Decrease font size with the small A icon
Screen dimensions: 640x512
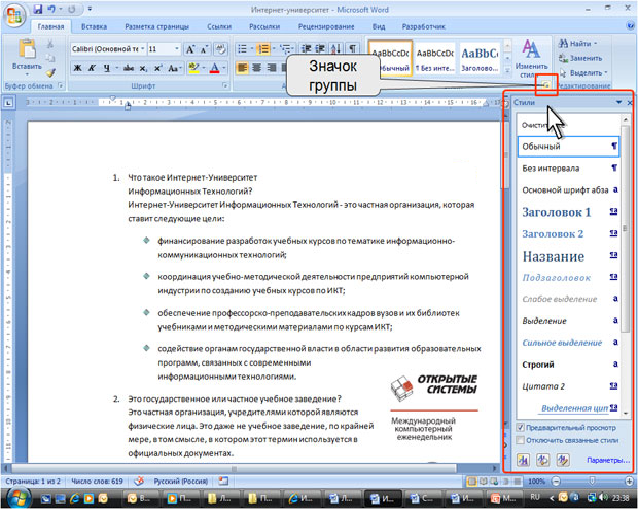coord(204,50)
